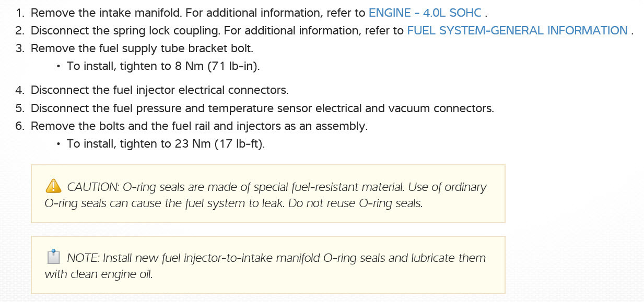Click the bullet point before the 8 Nm instruction

coord(58,67)
